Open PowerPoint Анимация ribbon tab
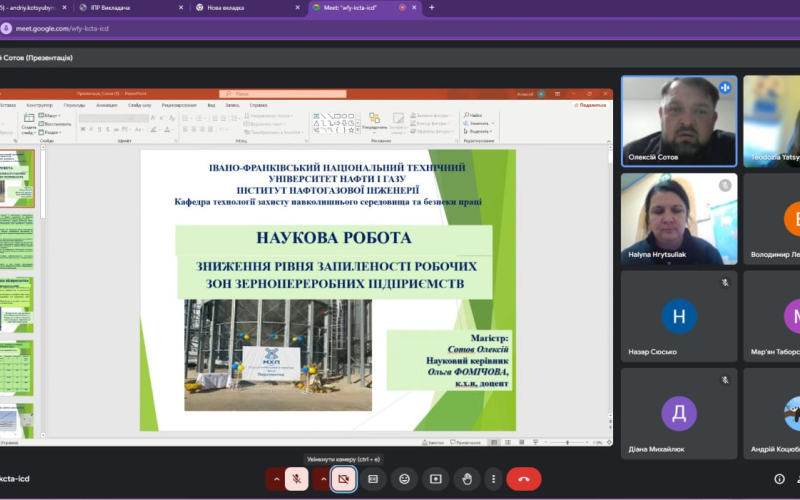The image size is (800, 500). tap(107, 105)
